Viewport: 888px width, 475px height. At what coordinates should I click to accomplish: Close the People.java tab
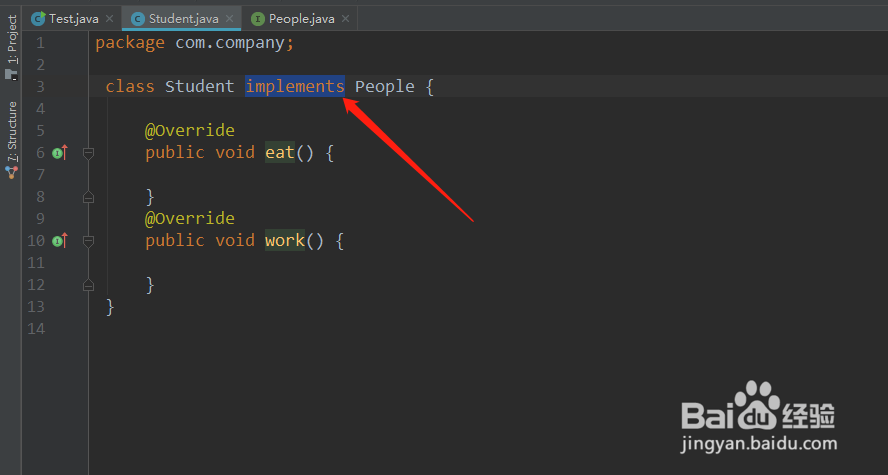click(345, 19)
